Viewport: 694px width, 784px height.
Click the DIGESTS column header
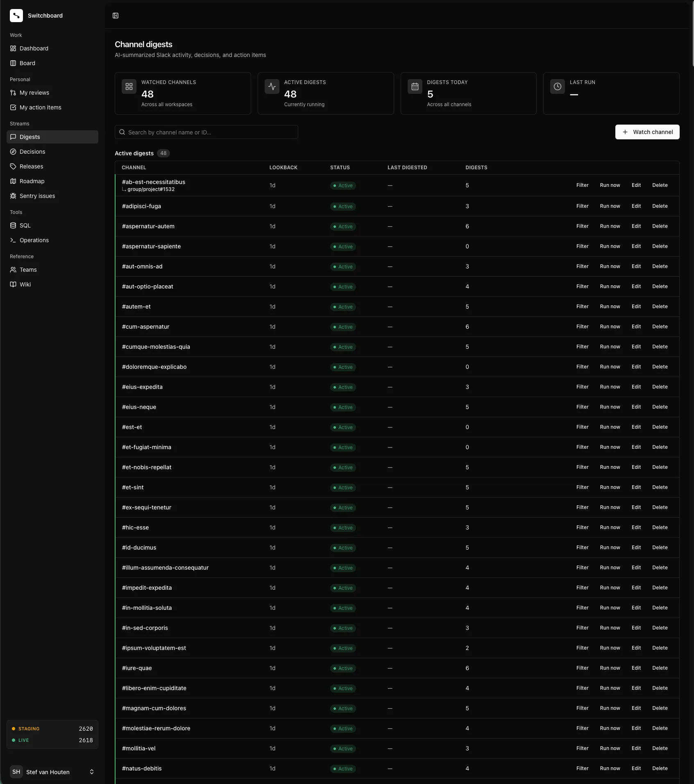tap(476, 168)
